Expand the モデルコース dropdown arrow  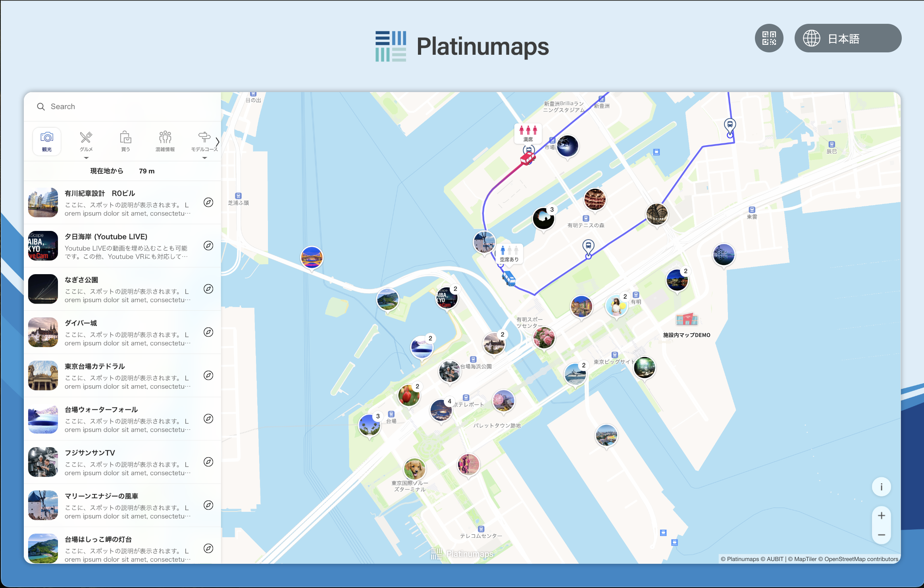point(204,158)
